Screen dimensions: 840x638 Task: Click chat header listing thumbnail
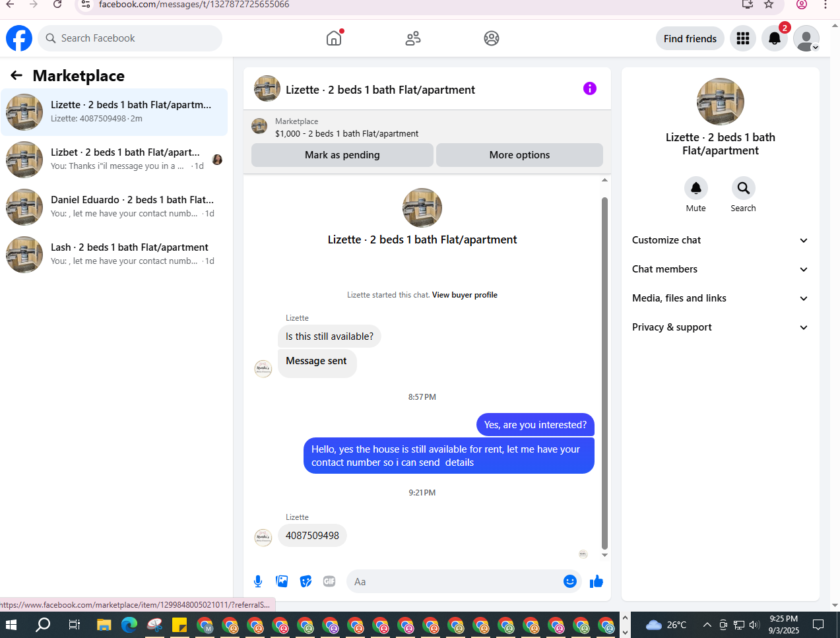click(x=267, y=88)
